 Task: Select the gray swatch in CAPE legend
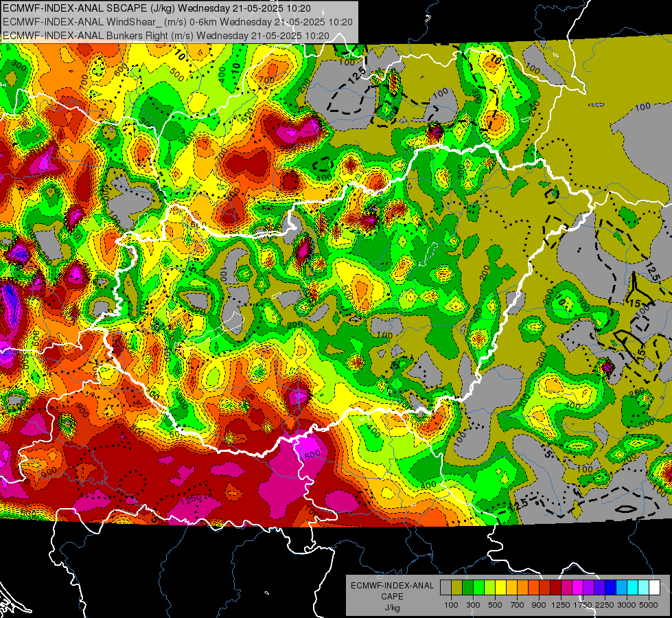click(x=445, y=588)
